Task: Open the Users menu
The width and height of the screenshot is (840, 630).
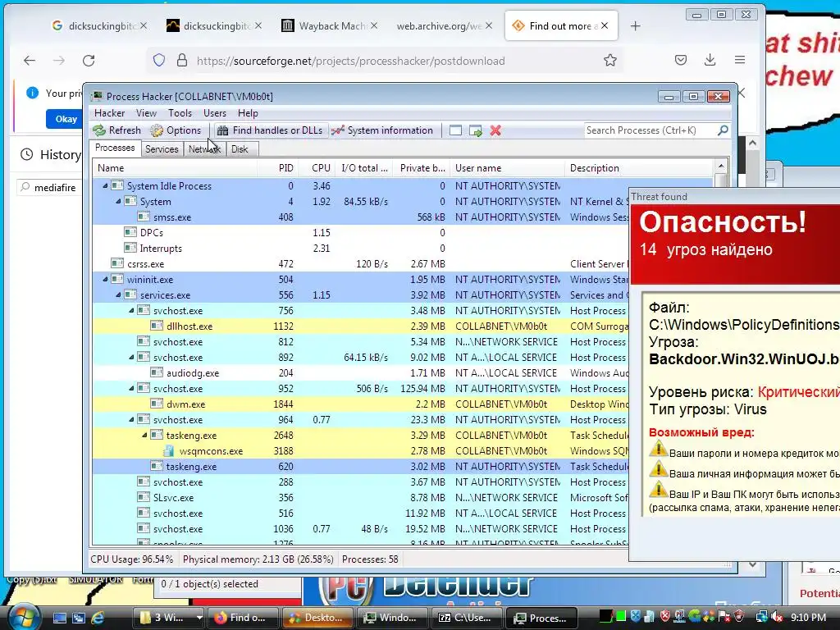Action: click(215, 113)
